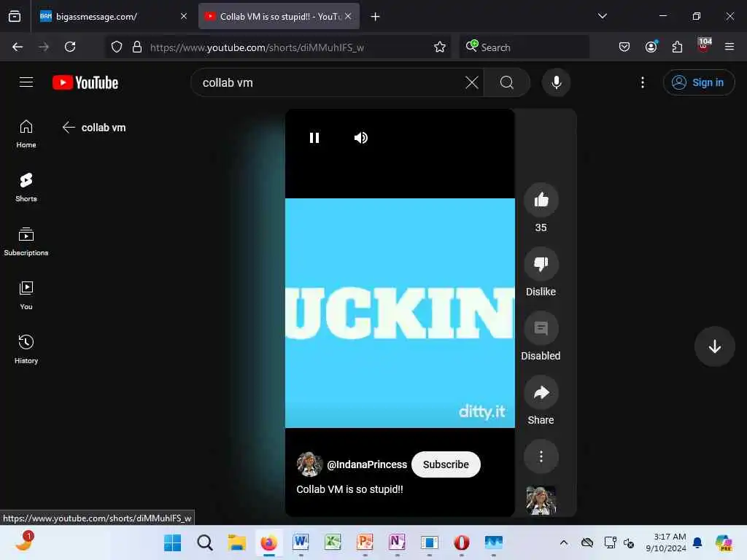Open Firefox application menu
This screenshot has width=747, height=560.
coord(729,47)
